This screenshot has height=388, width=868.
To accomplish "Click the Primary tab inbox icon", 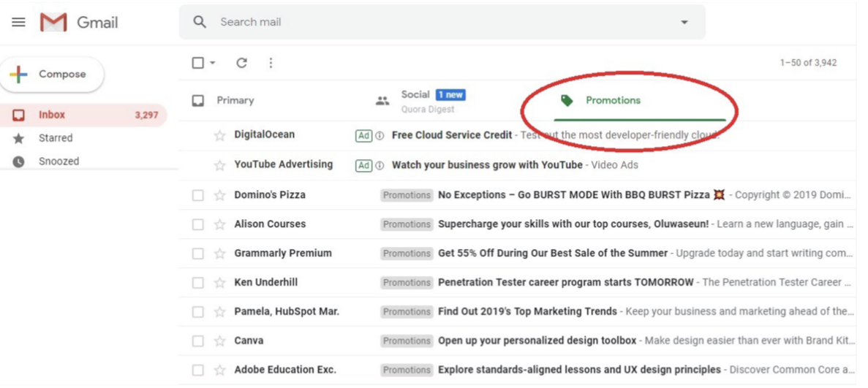I will point(197,101).
